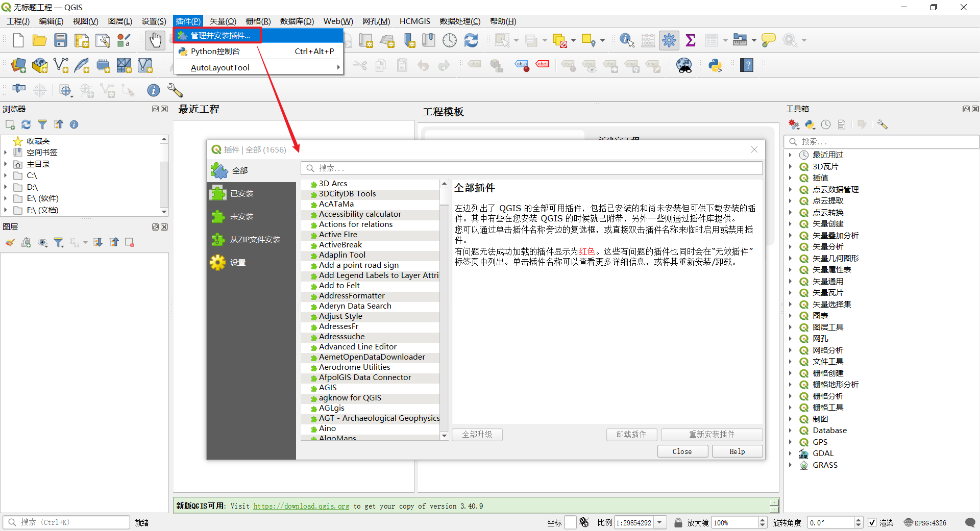This screenshot has height=531, width=980.
Task: Click the Refresh map icon in toolbar
Action: coord(471,40)
